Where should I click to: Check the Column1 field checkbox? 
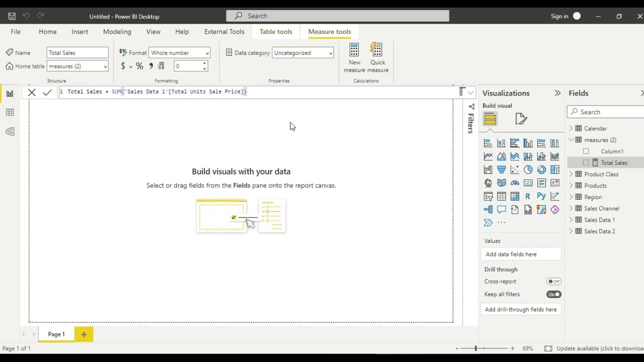[586, 151]
